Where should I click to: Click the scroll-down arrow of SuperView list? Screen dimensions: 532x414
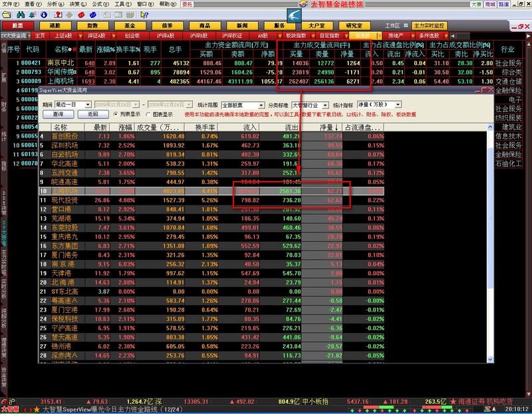[490, 359]
